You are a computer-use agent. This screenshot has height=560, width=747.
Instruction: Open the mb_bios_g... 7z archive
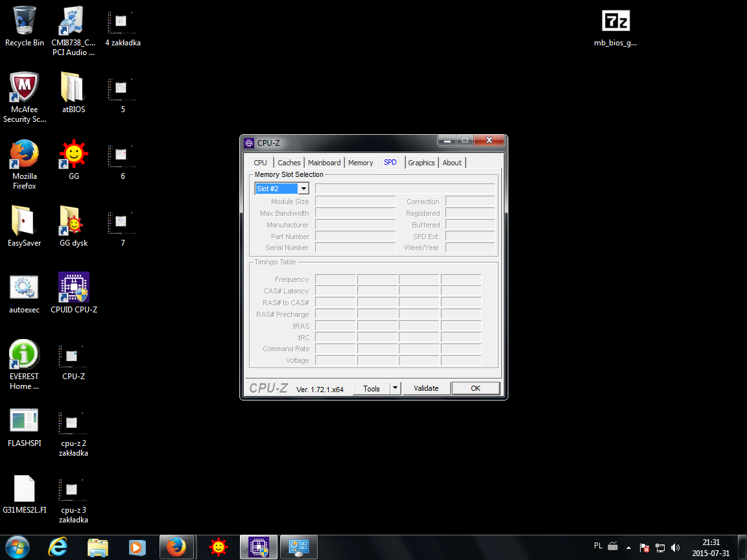[x=615, y=28]
